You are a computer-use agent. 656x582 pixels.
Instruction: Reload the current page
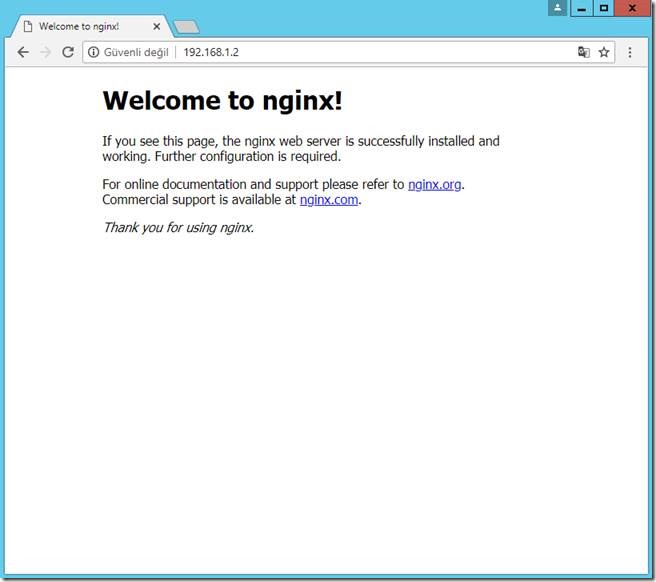click(68, 52)
